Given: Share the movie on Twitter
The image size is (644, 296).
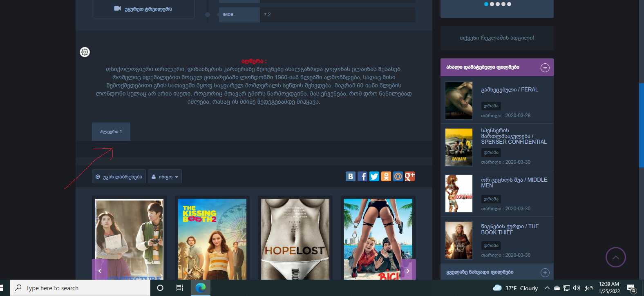Looking at the screenshot, I should (x=374, y=176).
